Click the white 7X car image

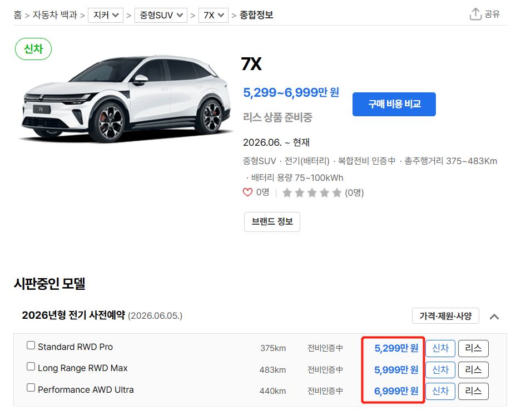126,99
